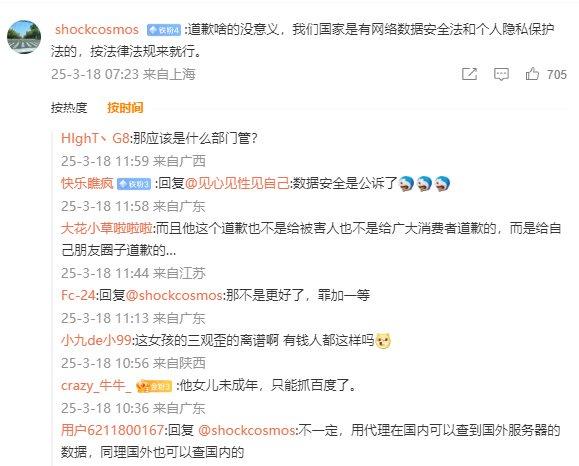Open crazy_牛牛_ user profile
This screenshot has width=579, height=466.
[x=96, y=386]
